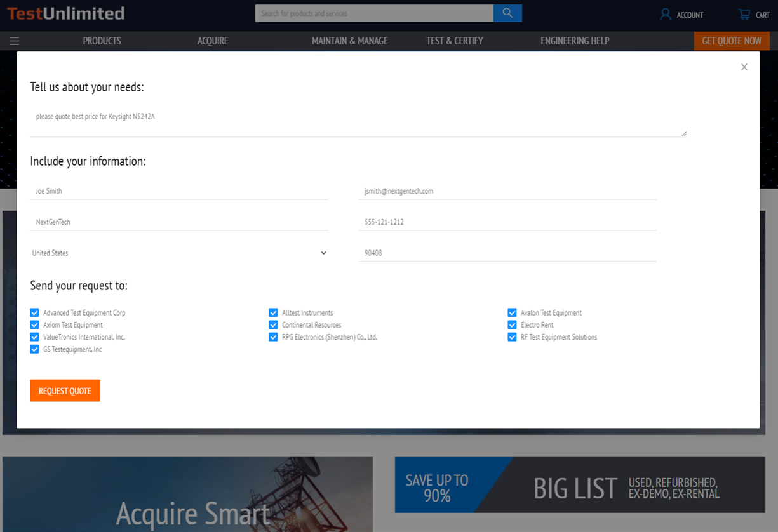
Task: Click the name field with Joe Smith
Action: pos(179,191)
